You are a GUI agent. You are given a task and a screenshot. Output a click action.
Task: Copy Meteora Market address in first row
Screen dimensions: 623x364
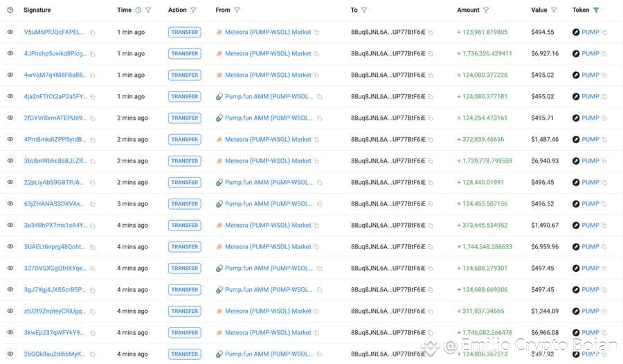pos(316,33)
